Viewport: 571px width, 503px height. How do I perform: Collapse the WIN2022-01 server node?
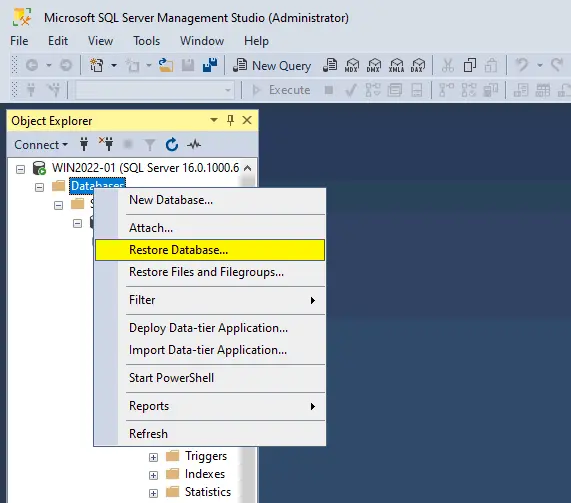click(x=20, y=169)
